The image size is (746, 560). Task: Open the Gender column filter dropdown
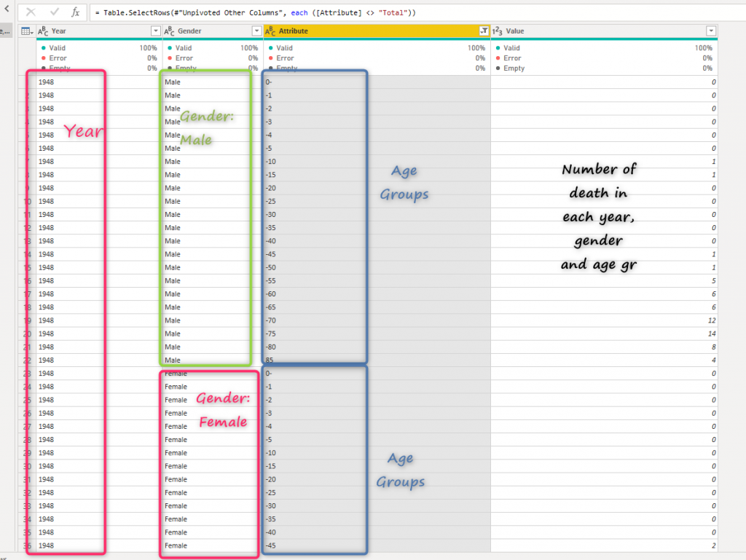[x=256, y=31]
